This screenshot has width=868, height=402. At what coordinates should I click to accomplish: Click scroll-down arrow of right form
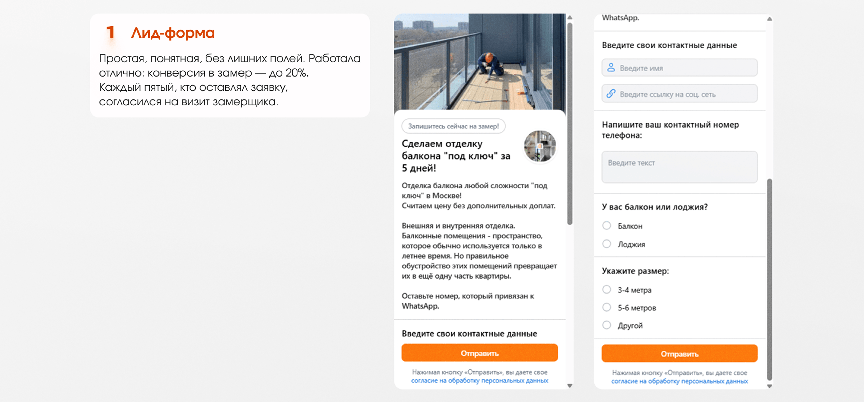[x=769, y=386]
